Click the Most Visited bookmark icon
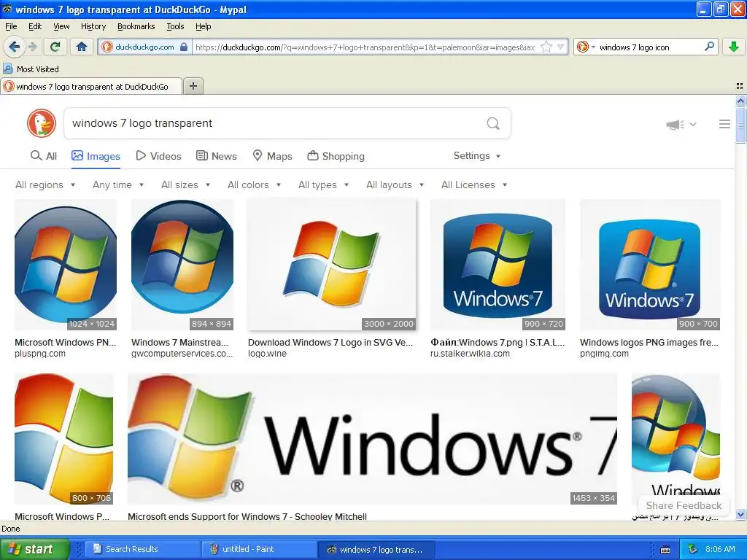 tap(7, 69)
